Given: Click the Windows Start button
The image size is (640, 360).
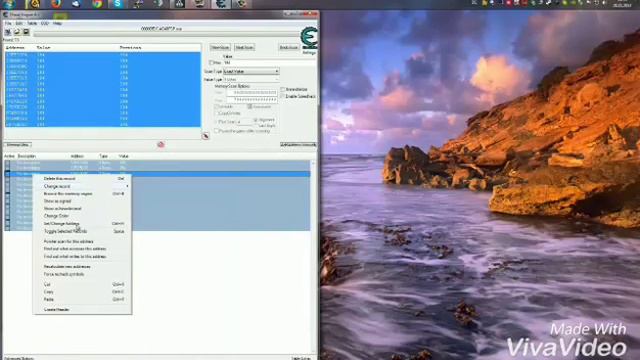Looking at the screenshot, I should point(9,4).
